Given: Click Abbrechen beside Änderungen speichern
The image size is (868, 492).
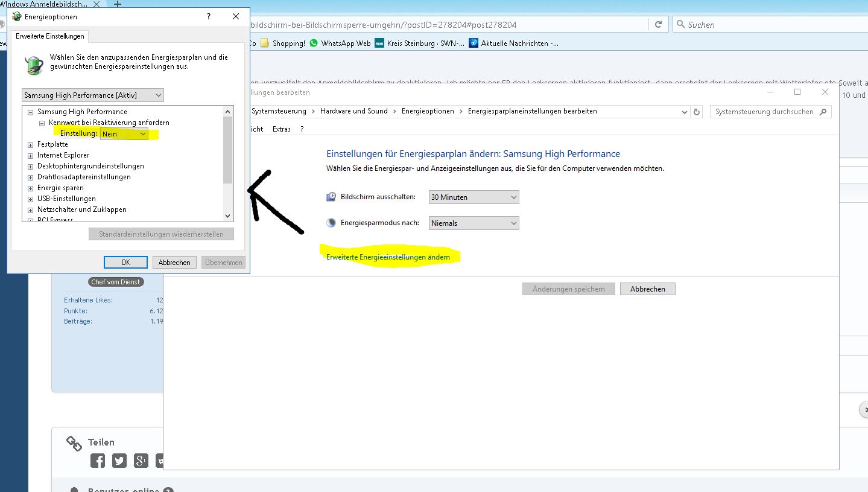Looking at the screenshot, I should click(x=648, y=289).
